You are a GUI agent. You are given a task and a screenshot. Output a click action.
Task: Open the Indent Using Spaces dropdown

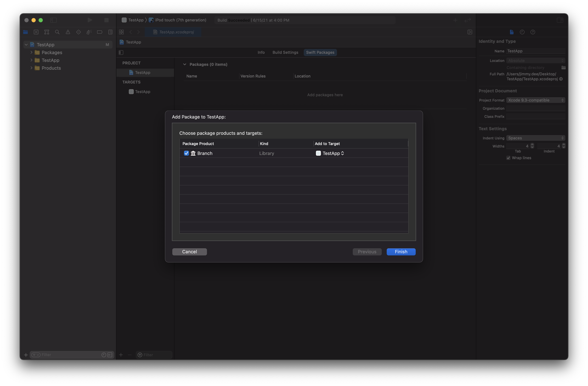(536, 138)
